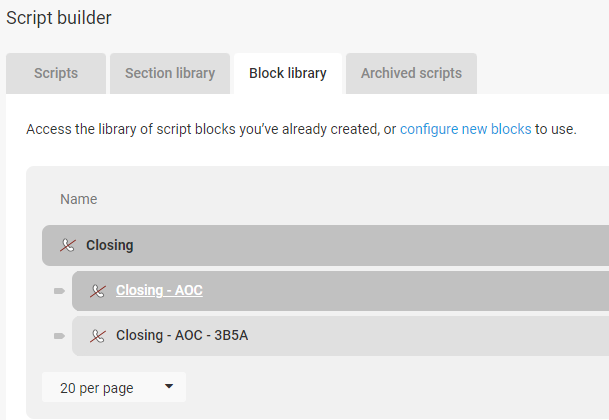The width and height of the screenshot is (609, 420).
Task: Follow the configure new blocks link
Action: pos(465,129)
